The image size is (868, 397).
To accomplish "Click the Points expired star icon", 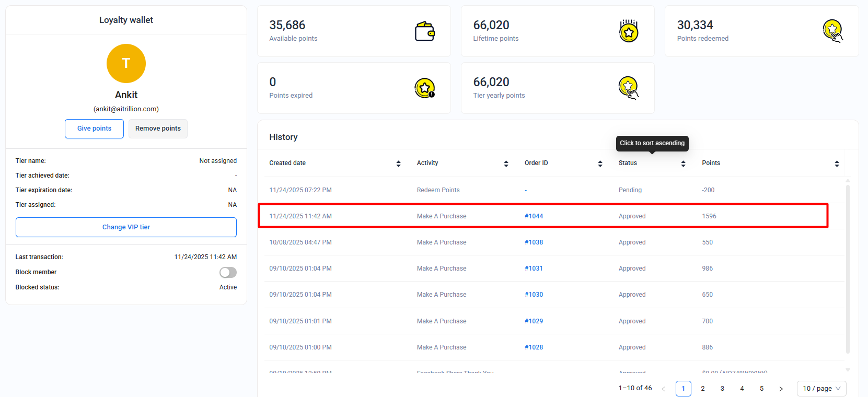I will point(424,88).
